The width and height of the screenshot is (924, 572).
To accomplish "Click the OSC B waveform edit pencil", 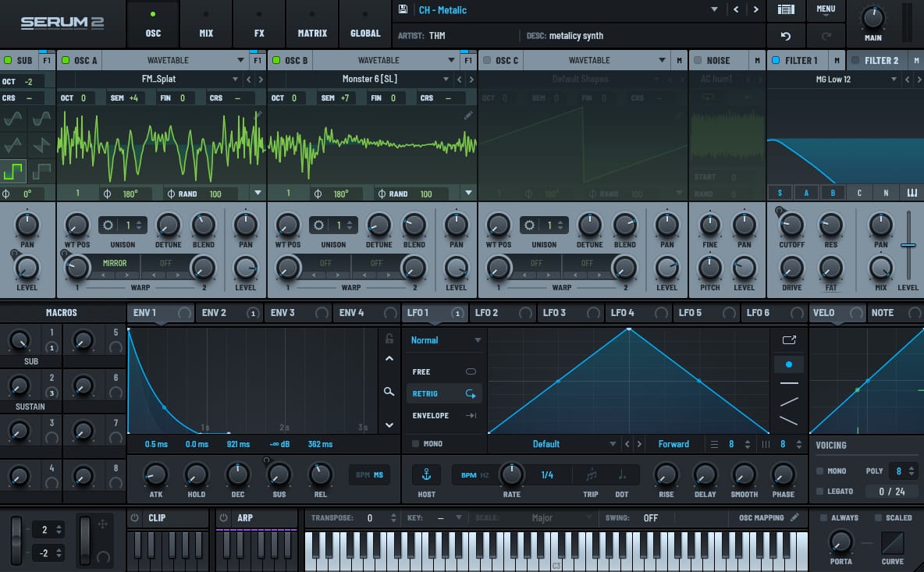I will click(x=468, y=115).
